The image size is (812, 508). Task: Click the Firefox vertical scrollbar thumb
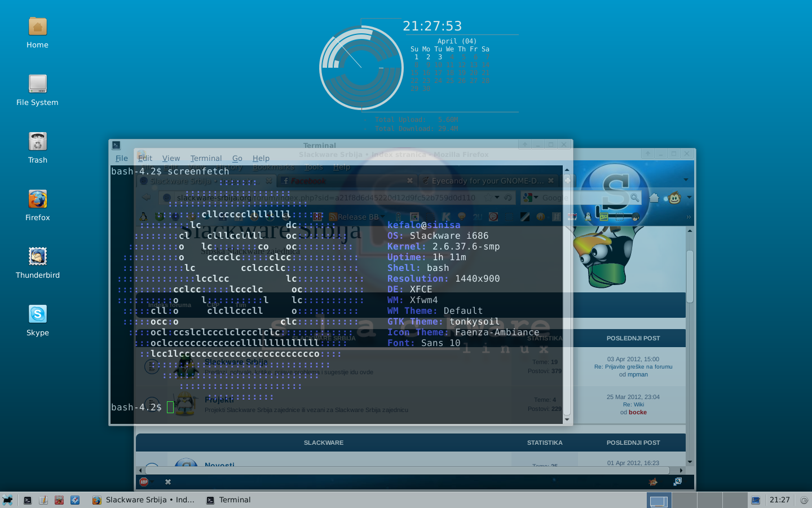pyautogui.click(x=690, y=277)
